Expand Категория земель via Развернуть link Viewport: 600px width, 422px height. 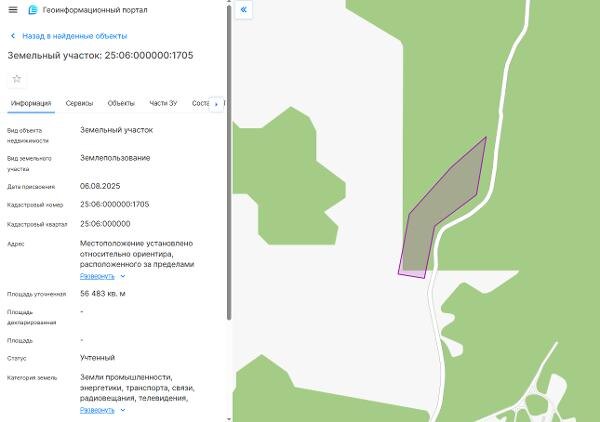point(97,410)
